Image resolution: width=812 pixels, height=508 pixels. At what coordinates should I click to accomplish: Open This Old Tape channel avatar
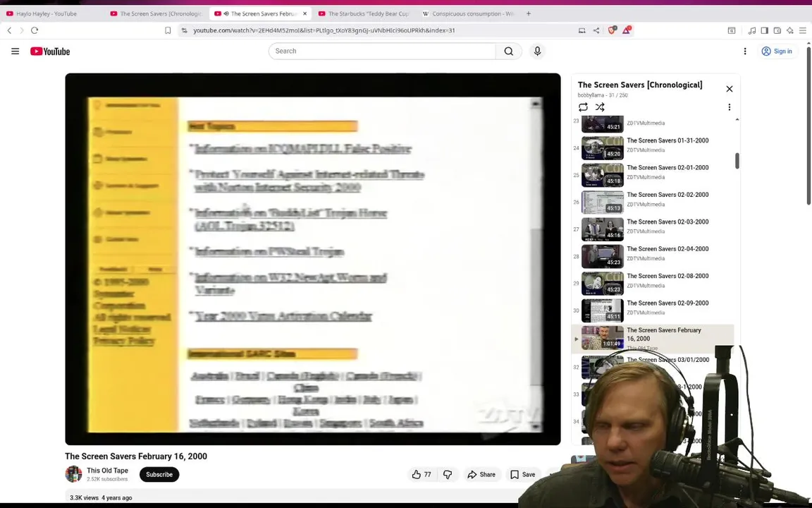tap(73, 474)
